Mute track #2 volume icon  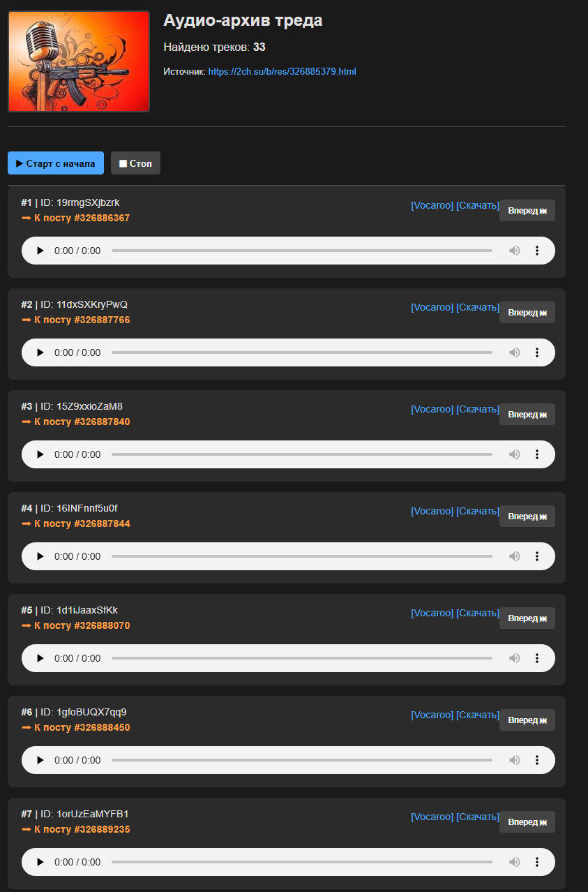(x=515, y=352)
